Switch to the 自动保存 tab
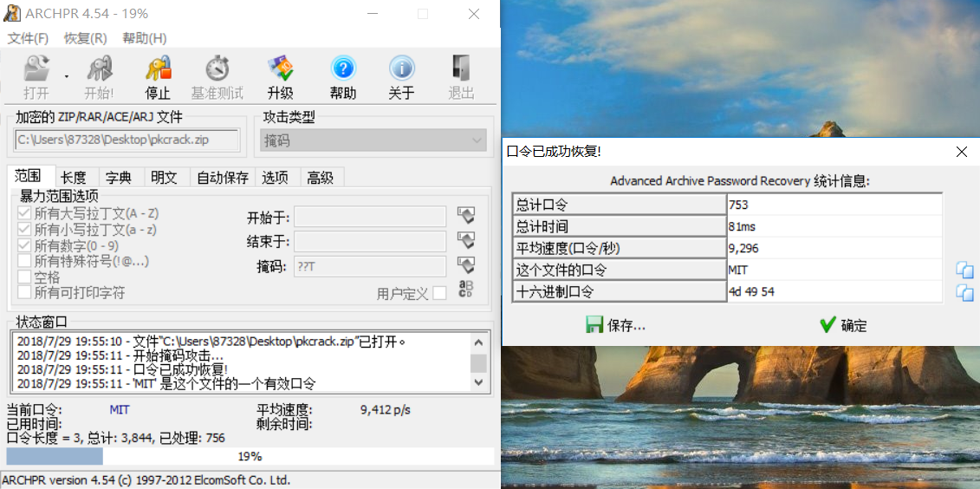Viewport: 980px width, 489px height. point(223,178)
